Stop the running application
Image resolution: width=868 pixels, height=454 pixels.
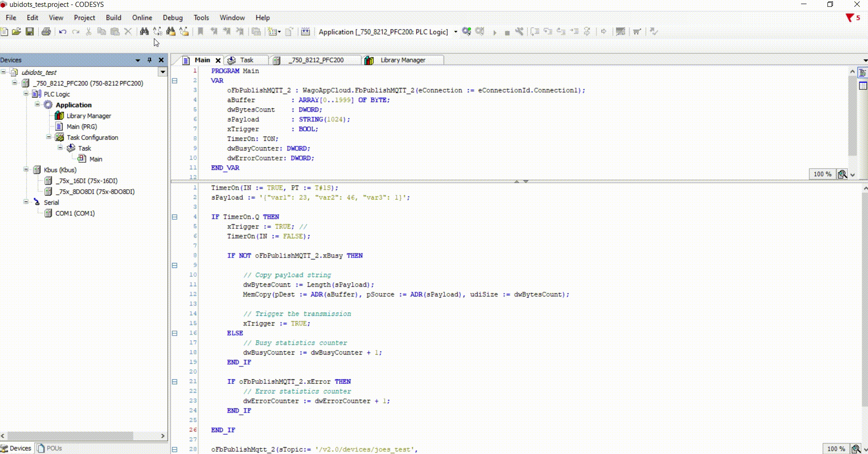507,32
